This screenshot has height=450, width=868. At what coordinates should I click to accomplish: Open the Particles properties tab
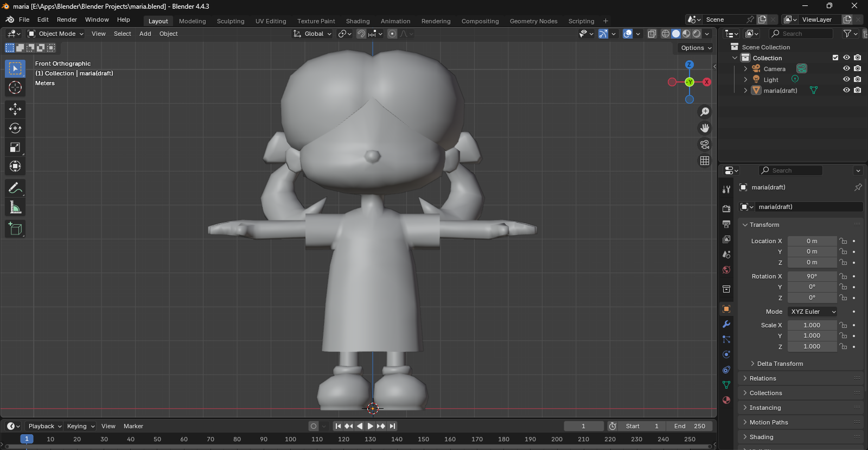(726, 339)
